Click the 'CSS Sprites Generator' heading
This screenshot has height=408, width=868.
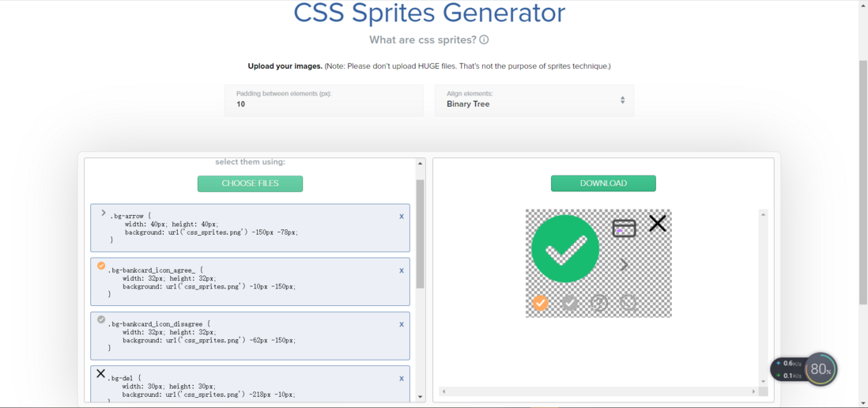click(x=429, y=13)
